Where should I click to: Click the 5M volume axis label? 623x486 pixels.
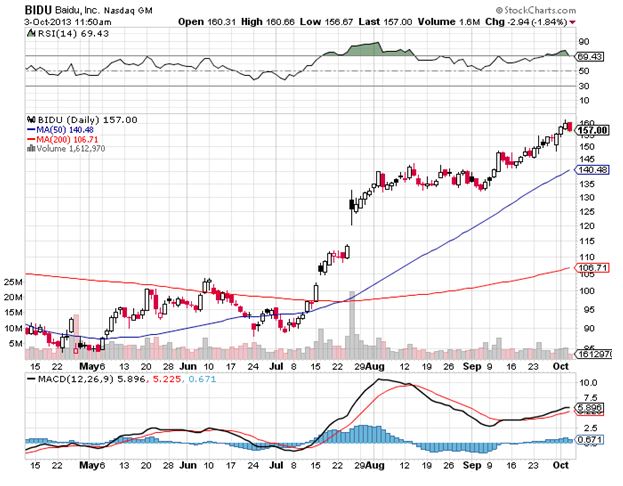coord(15,343)
